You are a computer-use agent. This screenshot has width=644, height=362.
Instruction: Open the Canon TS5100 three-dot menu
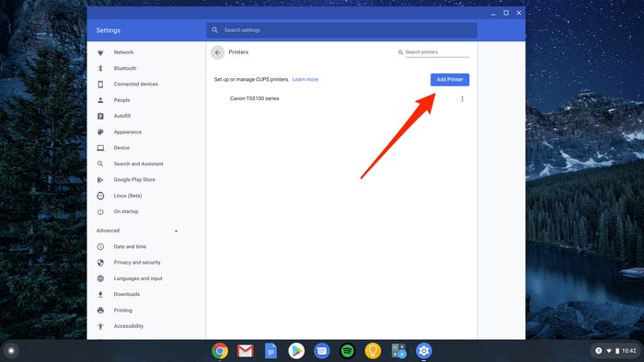pyautogui.click(x=462, y=99)
